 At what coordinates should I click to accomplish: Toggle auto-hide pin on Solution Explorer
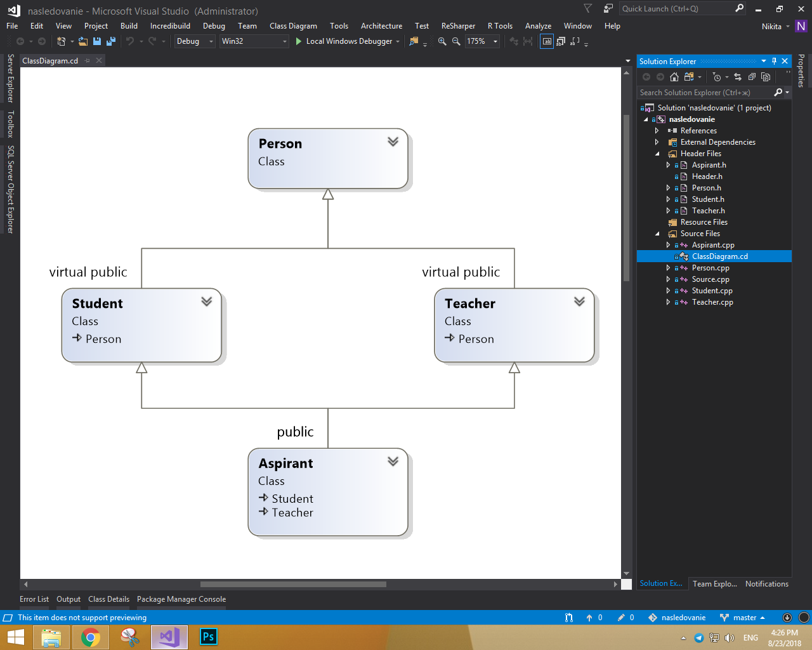click(x=774, y=62)
